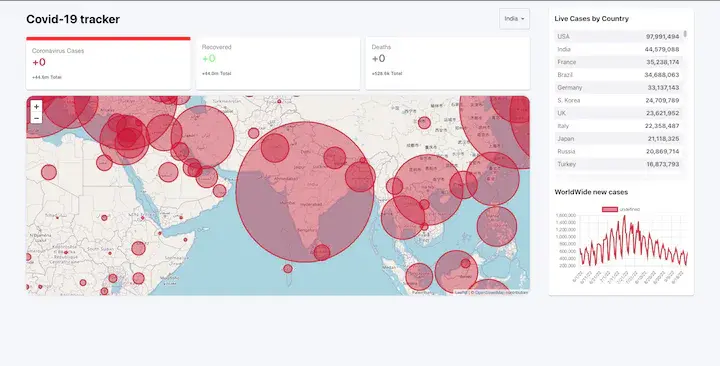The image size is (720, 366).
Task: Click the S. Korea row in live cases
Action: click(x=619, y=100)
